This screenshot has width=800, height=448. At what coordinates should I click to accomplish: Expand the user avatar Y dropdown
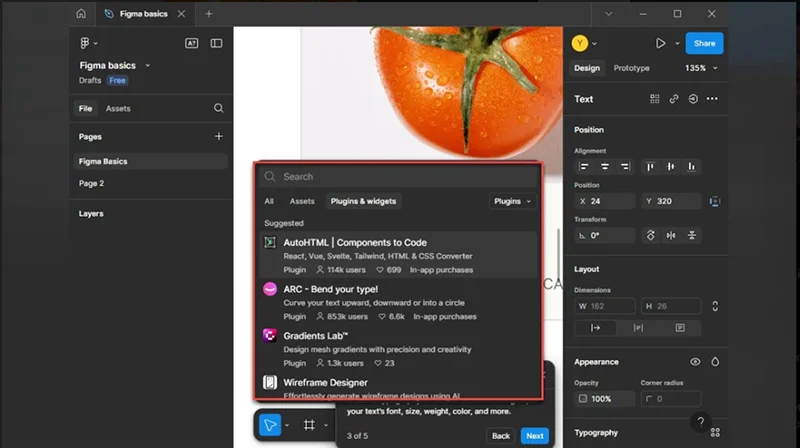click(594, 43)
